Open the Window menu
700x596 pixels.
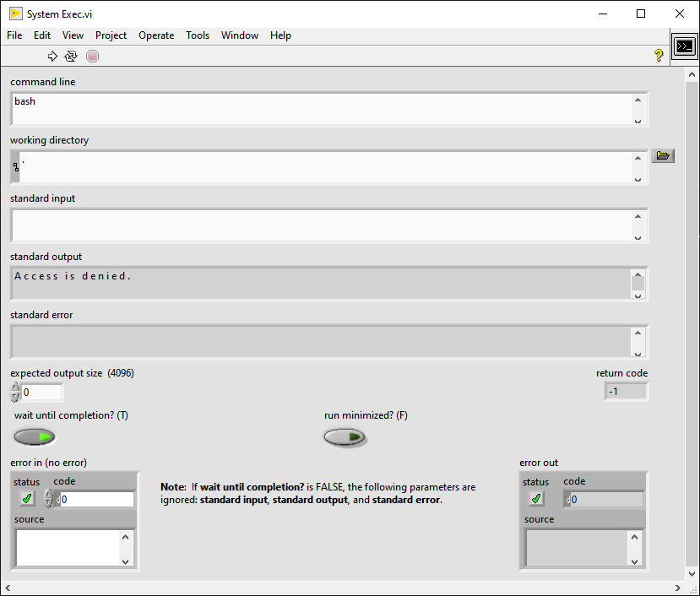coord(239,35)
